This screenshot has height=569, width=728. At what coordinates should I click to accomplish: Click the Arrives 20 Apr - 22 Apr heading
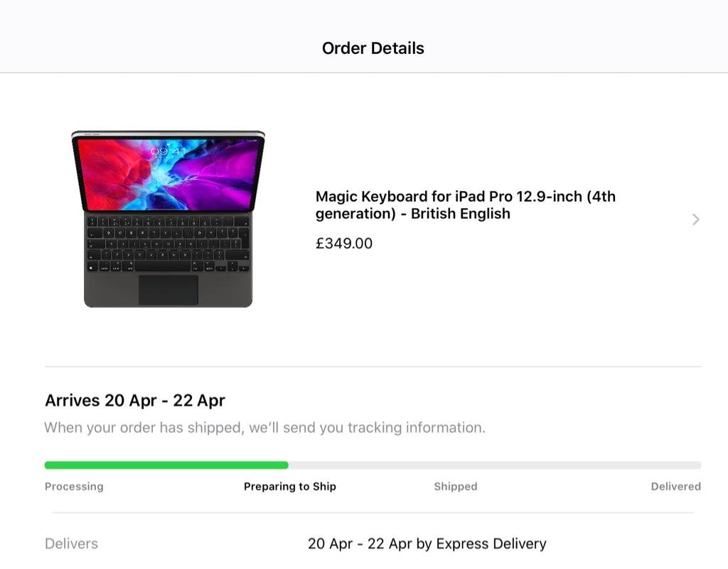pos(135,401)
